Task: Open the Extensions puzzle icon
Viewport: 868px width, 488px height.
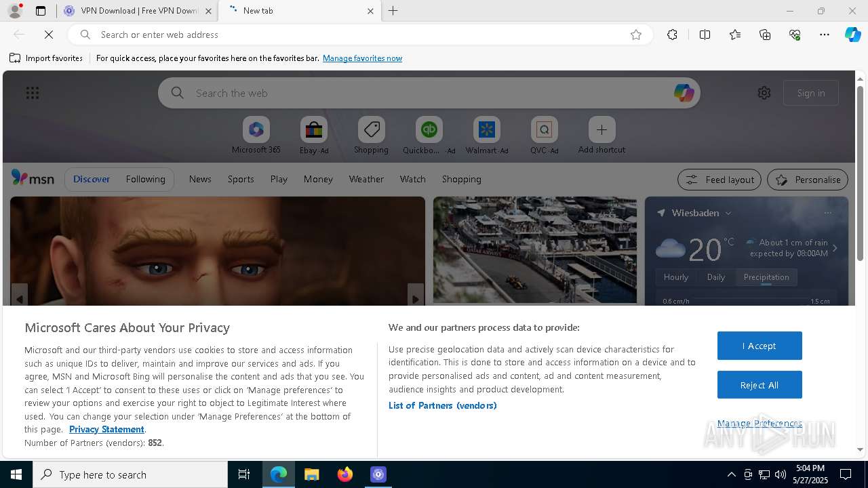Action: pyautogui.click(x=672, y=35)
